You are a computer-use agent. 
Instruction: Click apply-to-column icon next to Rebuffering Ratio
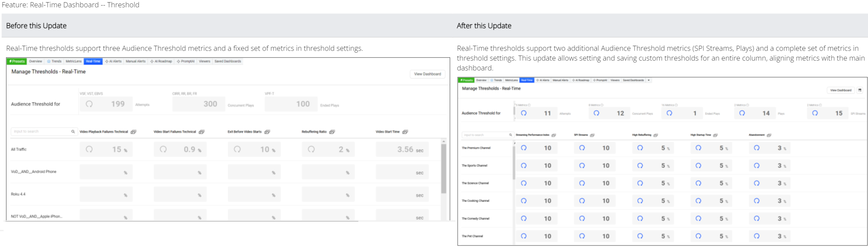tap(332, 132)
